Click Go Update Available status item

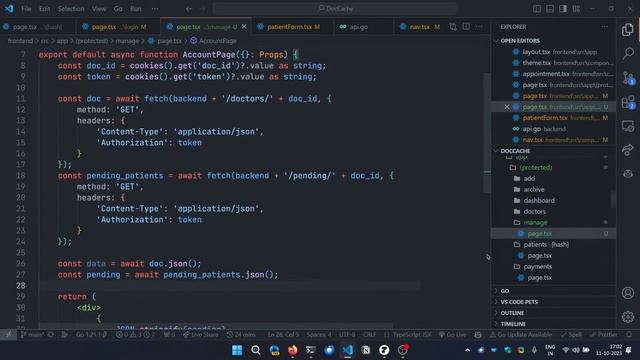pyautogui.click(x=520, y=335)
